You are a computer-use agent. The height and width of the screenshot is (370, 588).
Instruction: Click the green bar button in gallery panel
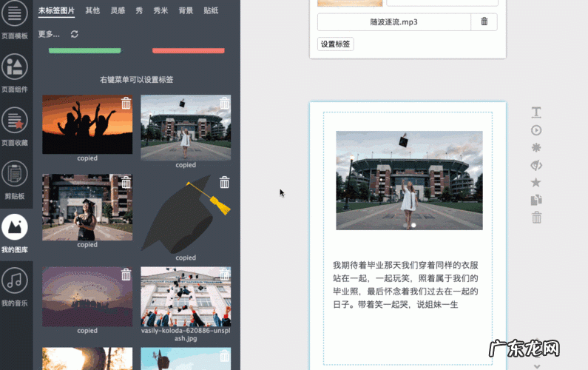(x=84, y=51)
